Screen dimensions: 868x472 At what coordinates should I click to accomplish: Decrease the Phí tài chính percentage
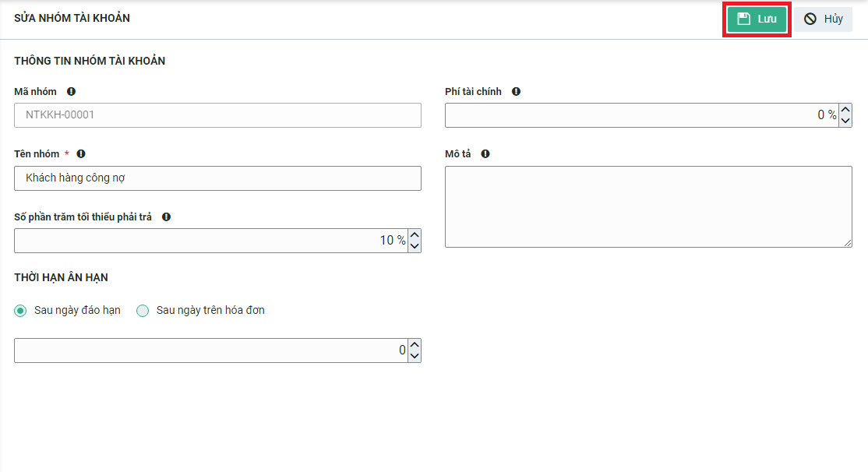[x=845, y=122]
